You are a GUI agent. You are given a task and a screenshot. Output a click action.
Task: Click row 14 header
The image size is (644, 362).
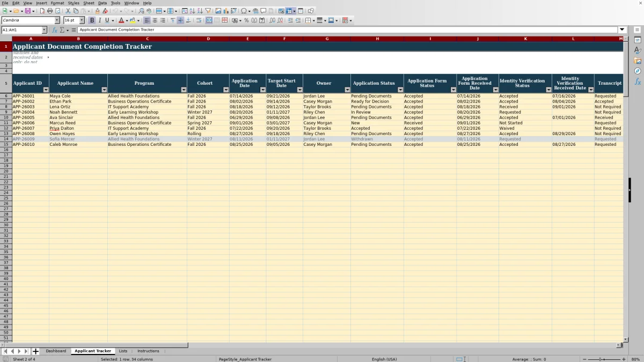[x=6, y=139]
